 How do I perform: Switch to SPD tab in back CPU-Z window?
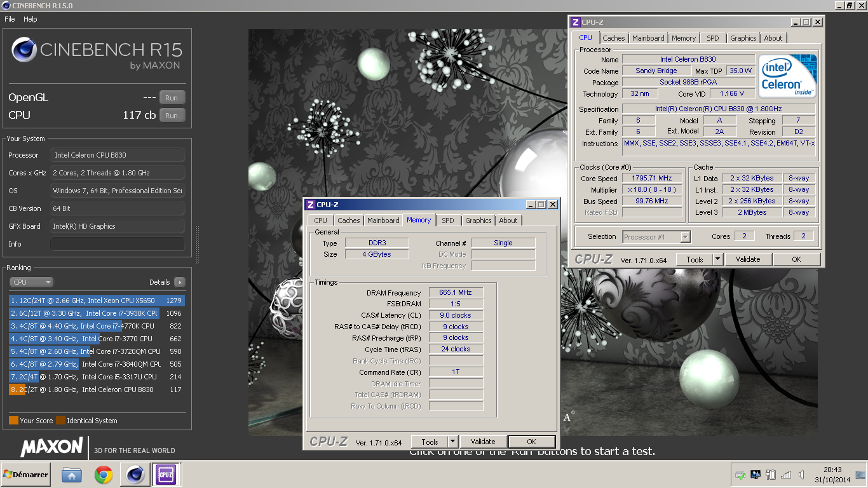[x=713, y=38]
